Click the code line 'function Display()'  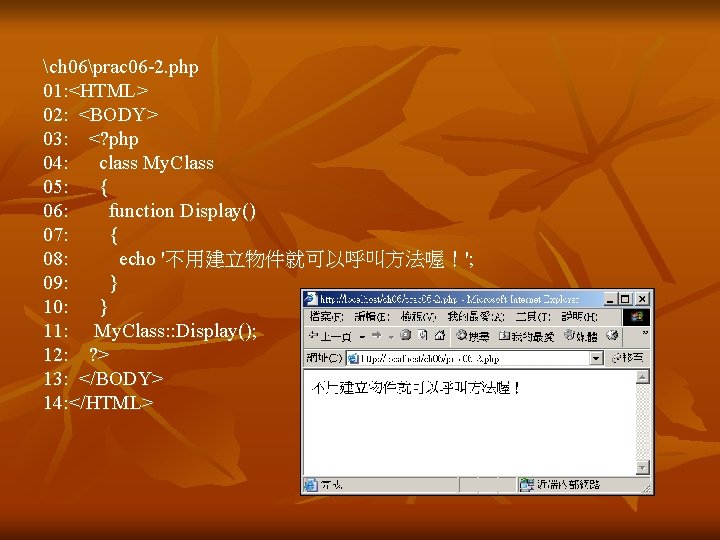[182, 211]
